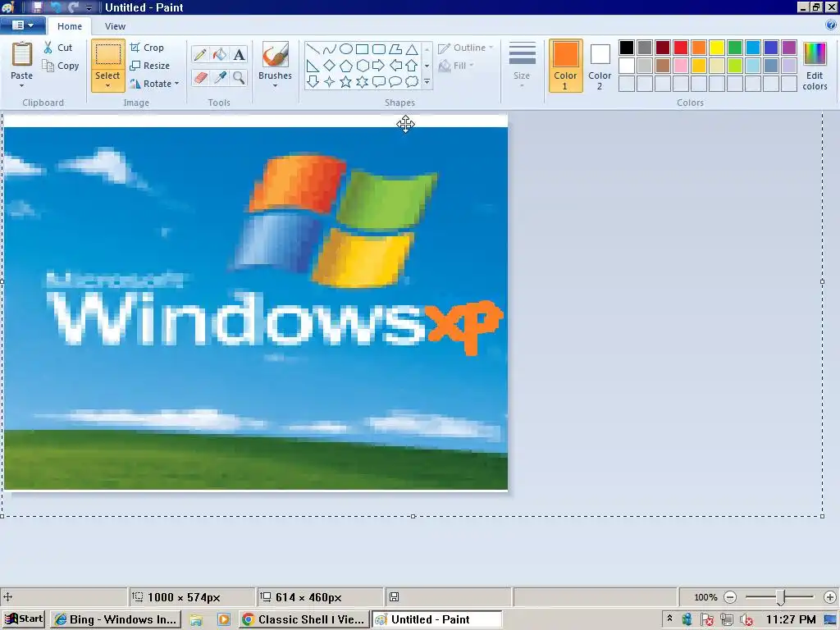Switch to Classic Shell Chrome taskbar button
This screenshot has height=630, width=840.
coord(304,620)
